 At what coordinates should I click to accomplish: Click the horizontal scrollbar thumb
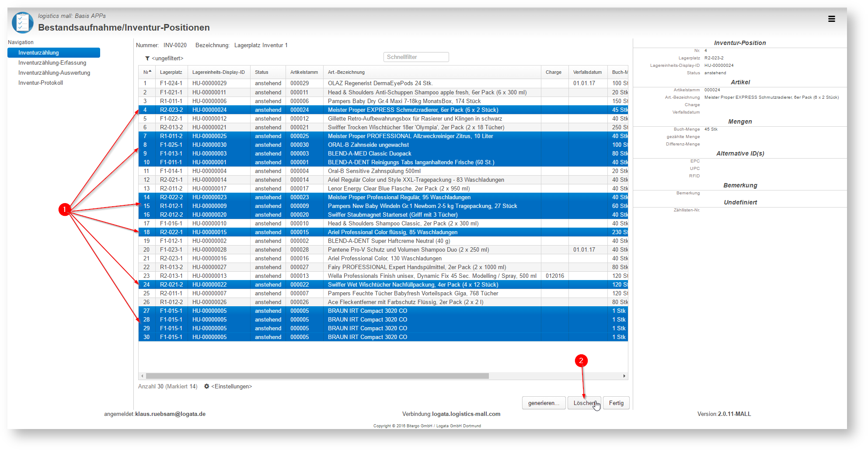tap(317, 376)
